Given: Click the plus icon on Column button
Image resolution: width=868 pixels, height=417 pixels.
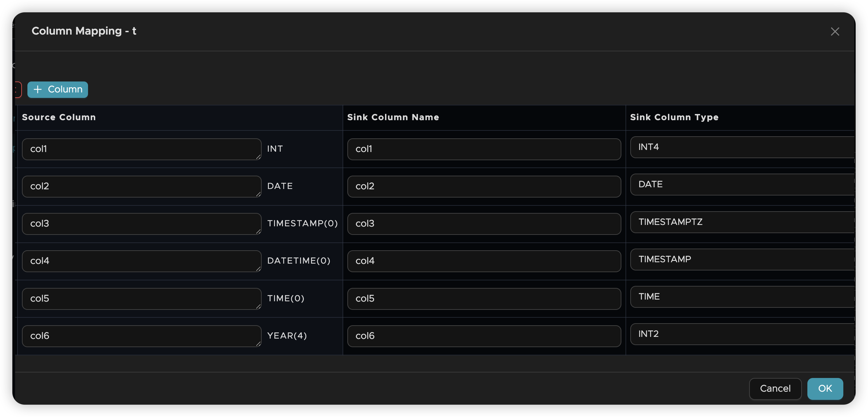Looking at the screenshot, I should (x=38, y=89).
